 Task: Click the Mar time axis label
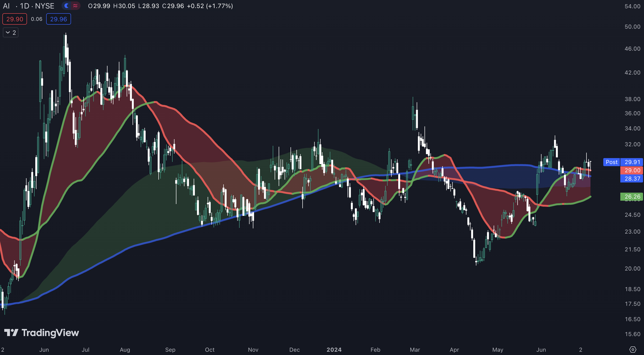415,350
